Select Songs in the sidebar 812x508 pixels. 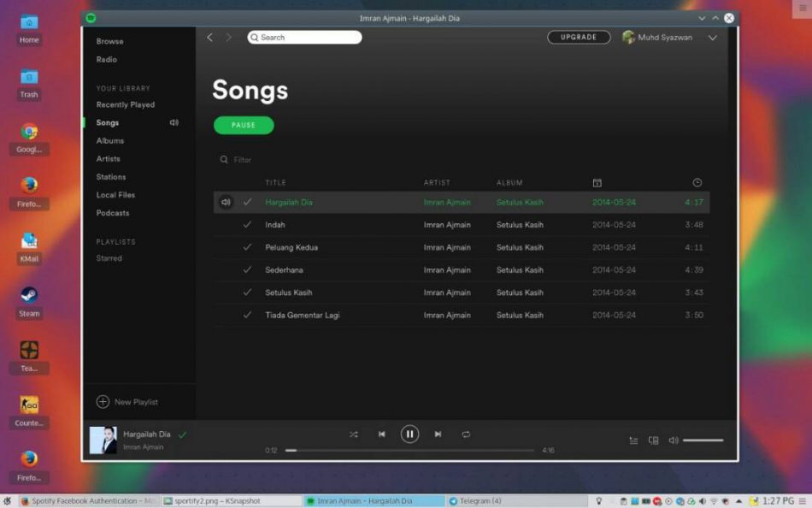[x=107, y=123]
